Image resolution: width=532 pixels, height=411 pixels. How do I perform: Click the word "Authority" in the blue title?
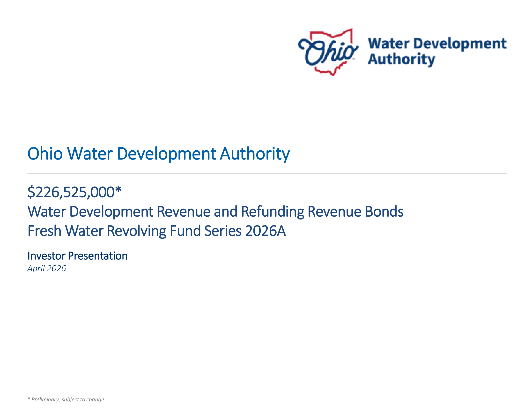pos(255,154)
